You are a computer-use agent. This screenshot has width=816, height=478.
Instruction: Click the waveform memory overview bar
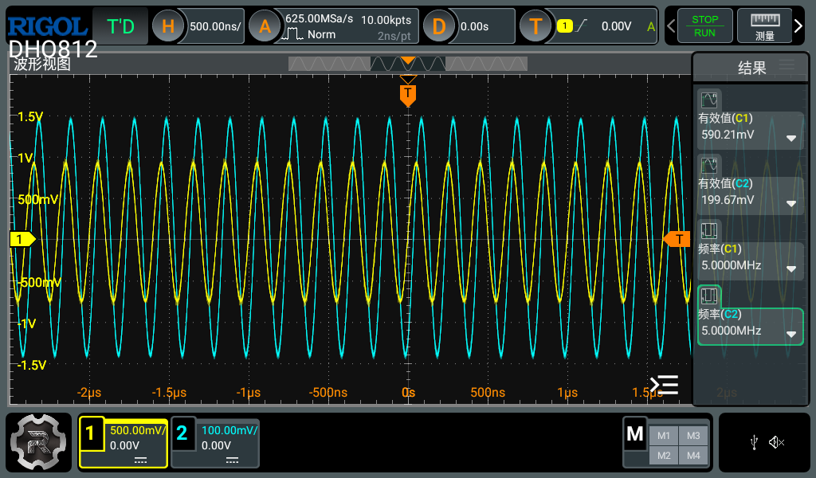(x=407, y=64)
